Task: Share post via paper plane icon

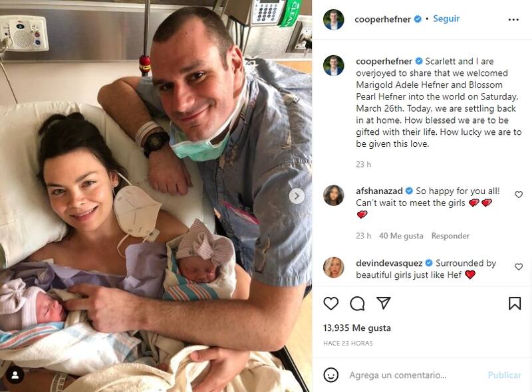Action: (384, 303)
